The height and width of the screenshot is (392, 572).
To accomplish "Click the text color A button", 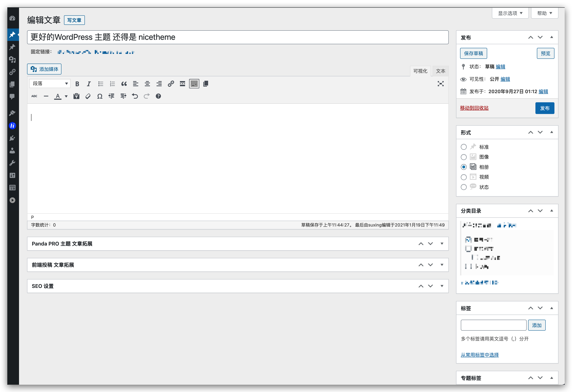I will 58,96.
